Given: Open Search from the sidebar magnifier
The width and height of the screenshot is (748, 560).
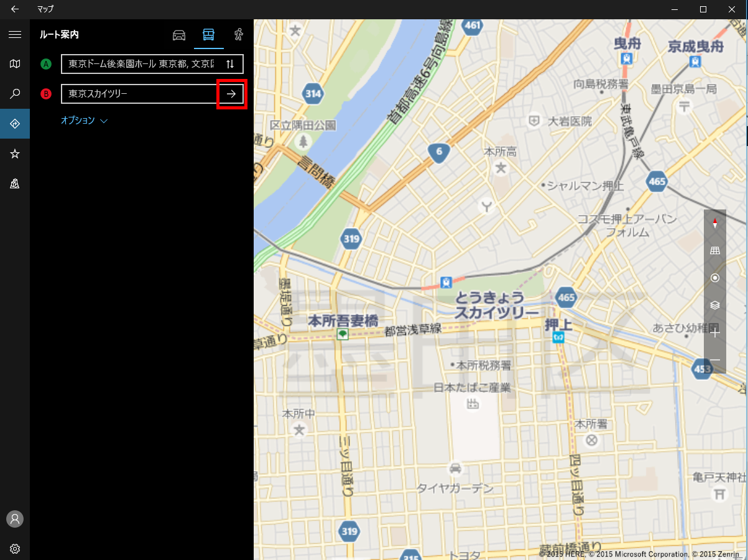Looking at the screenshot, I should [15, 94].
